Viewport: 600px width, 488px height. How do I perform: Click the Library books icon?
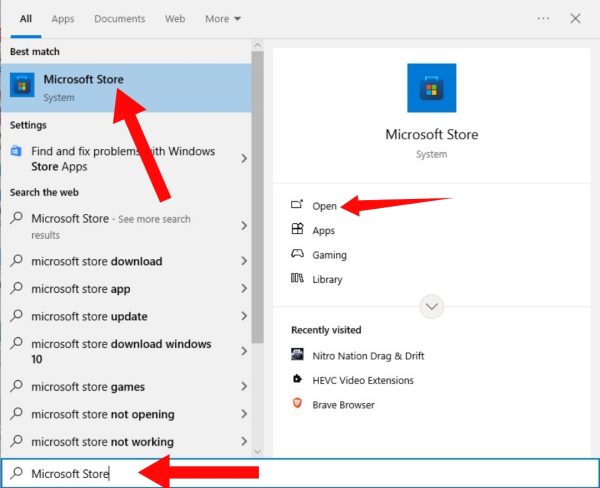click(297, 278)
